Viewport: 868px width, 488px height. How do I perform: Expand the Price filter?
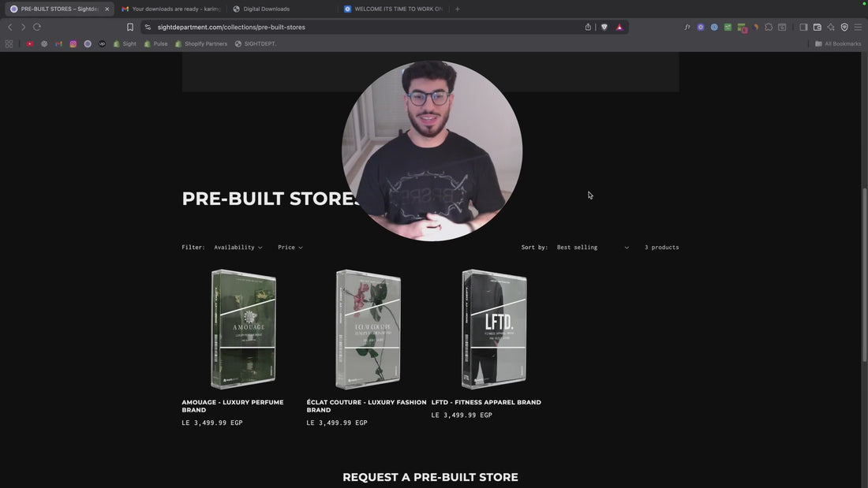[290, 248]
